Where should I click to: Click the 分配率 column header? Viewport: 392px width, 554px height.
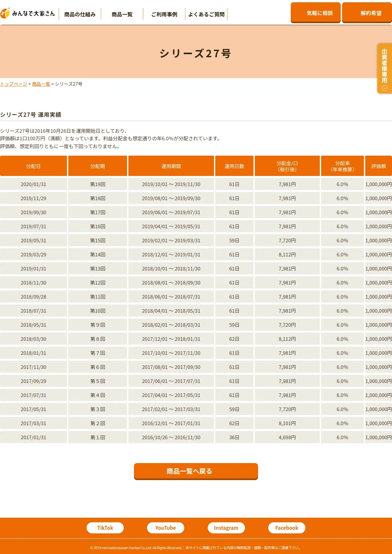[x=342, y=166]
